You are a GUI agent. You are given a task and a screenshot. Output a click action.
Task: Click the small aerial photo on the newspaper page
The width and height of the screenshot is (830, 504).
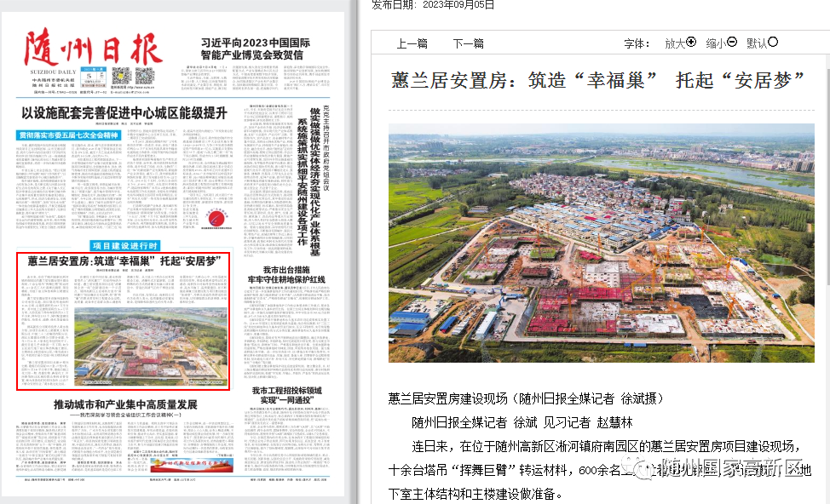tap(151, 347)
